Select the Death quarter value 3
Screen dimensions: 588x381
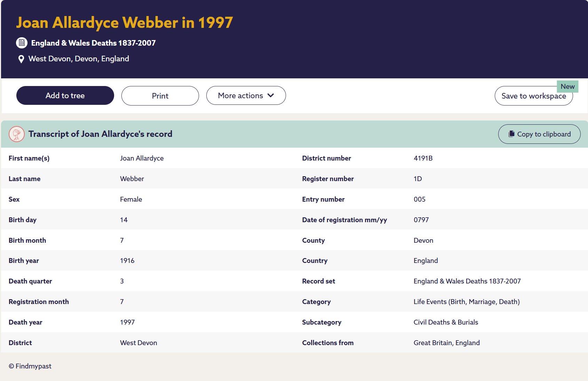(122, 281)
